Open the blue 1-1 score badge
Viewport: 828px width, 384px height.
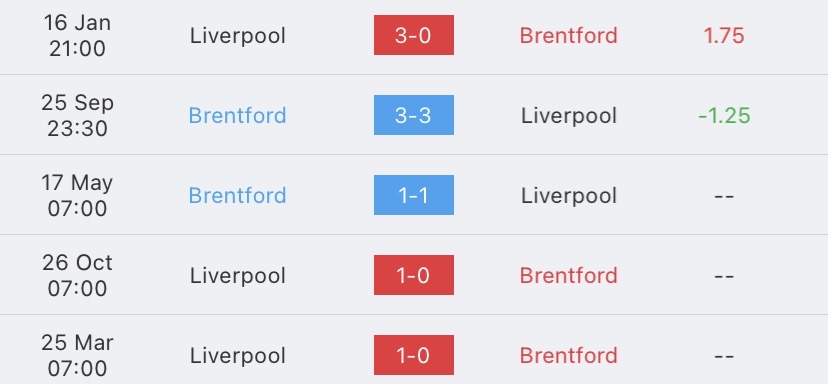point(413,195)
